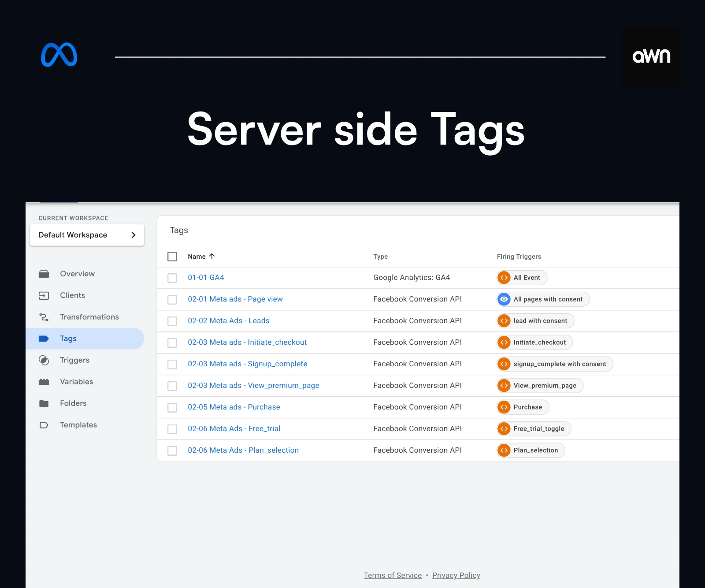
Task: Tick checkbox for 02-02 Meta Ads Leads
Action: (172, 321)
